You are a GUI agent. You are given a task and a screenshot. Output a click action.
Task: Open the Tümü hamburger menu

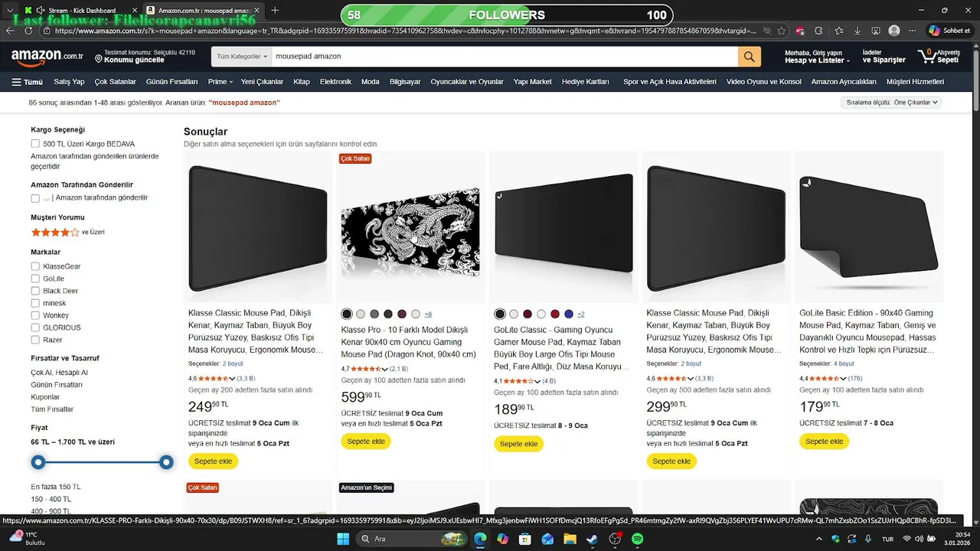(28, 82)
